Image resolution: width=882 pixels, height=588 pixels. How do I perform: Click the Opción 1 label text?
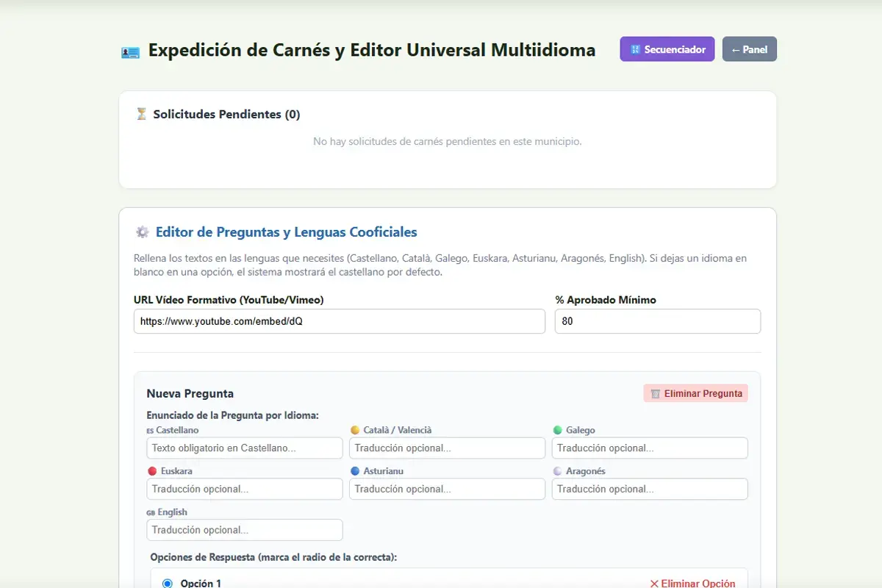(x=201, y=584)
